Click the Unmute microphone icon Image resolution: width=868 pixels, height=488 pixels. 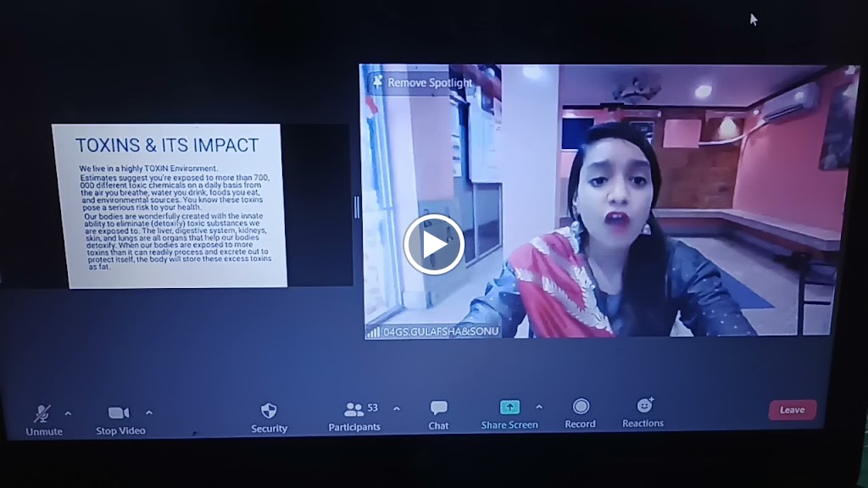[x=42, y=413]
